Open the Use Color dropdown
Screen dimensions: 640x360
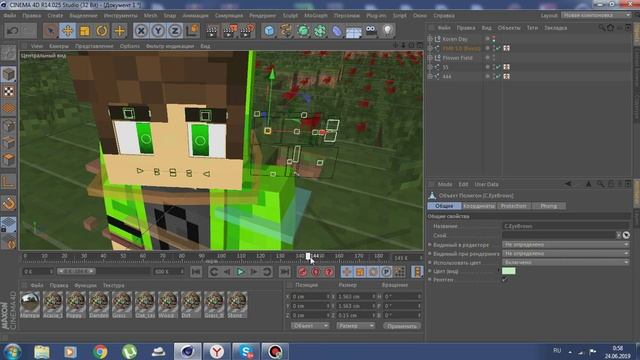(x=566, y=262)
